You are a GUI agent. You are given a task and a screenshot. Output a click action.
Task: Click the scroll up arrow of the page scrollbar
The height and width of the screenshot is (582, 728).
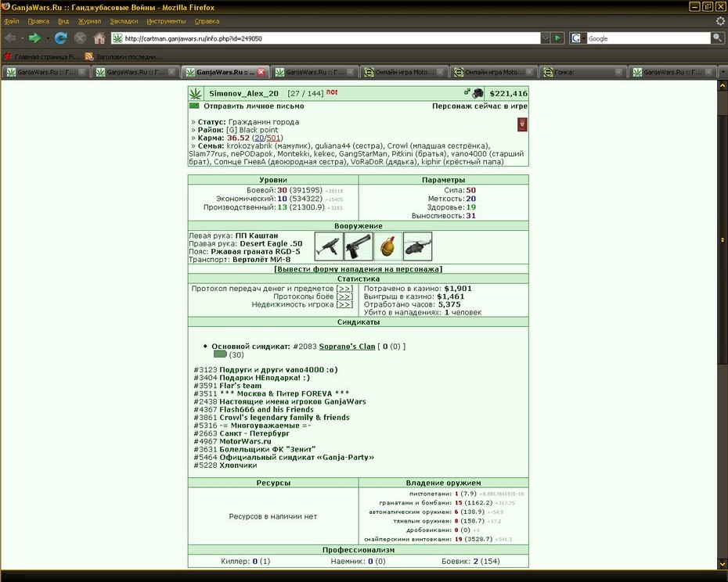click(723, 85)
